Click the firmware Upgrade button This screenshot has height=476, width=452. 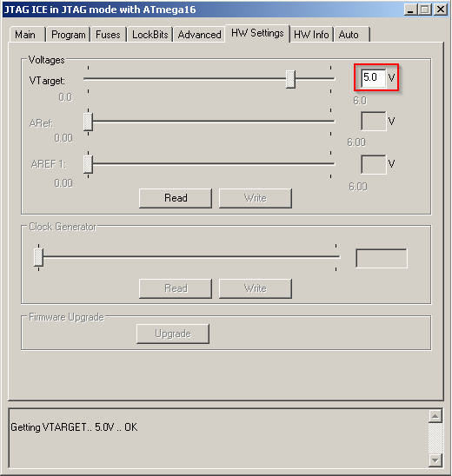[x=173, y=334]
